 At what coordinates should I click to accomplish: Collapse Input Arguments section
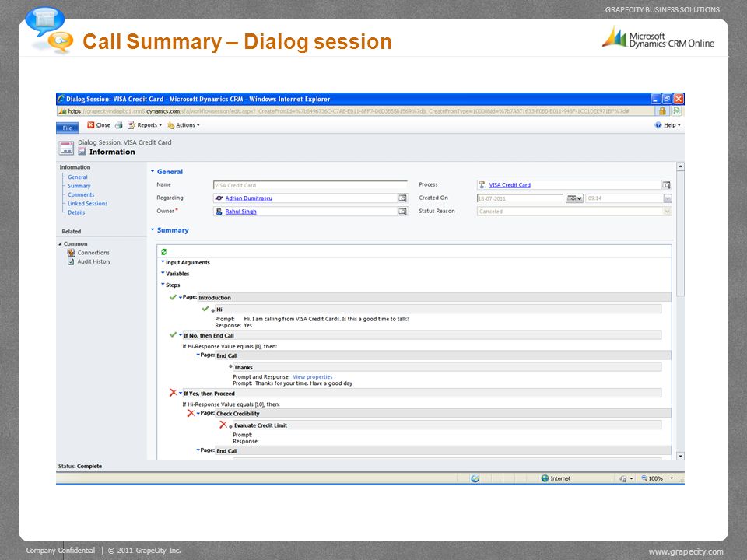click(x=163, y=262)
